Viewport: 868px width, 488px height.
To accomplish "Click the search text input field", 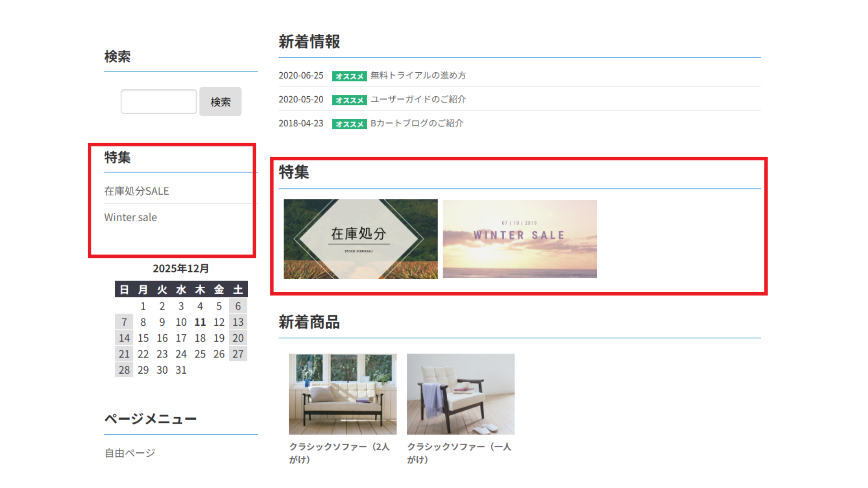I will (159, 102).
